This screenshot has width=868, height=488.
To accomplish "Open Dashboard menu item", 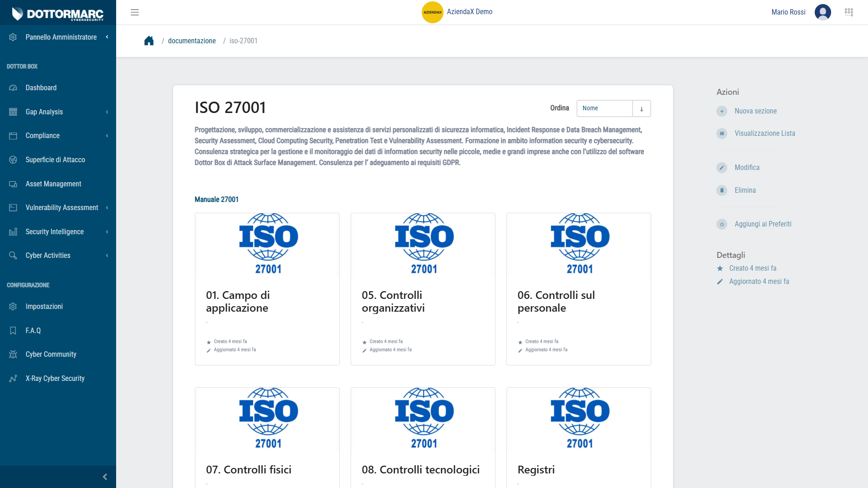I will [58, 88].
